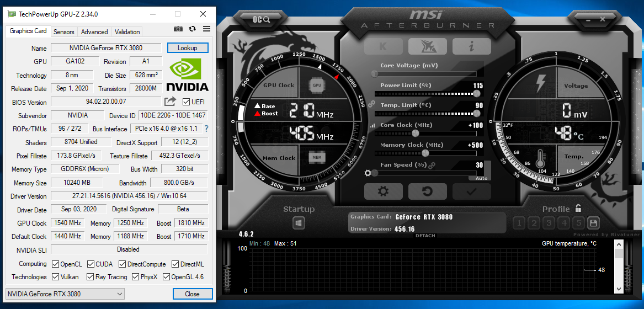Viewport: 644px width, 309px height.
Task: Select profile slot 5
Action: (x=579, y=223)
